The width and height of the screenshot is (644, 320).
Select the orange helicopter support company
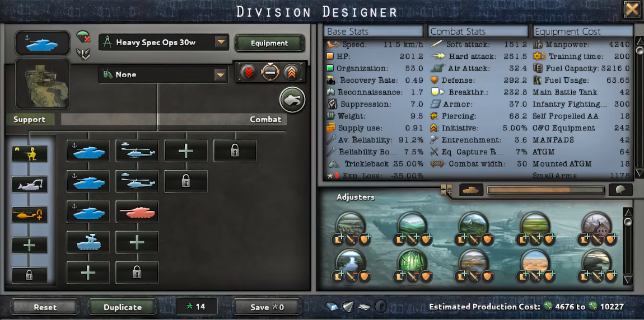click(x=30, y=215)
